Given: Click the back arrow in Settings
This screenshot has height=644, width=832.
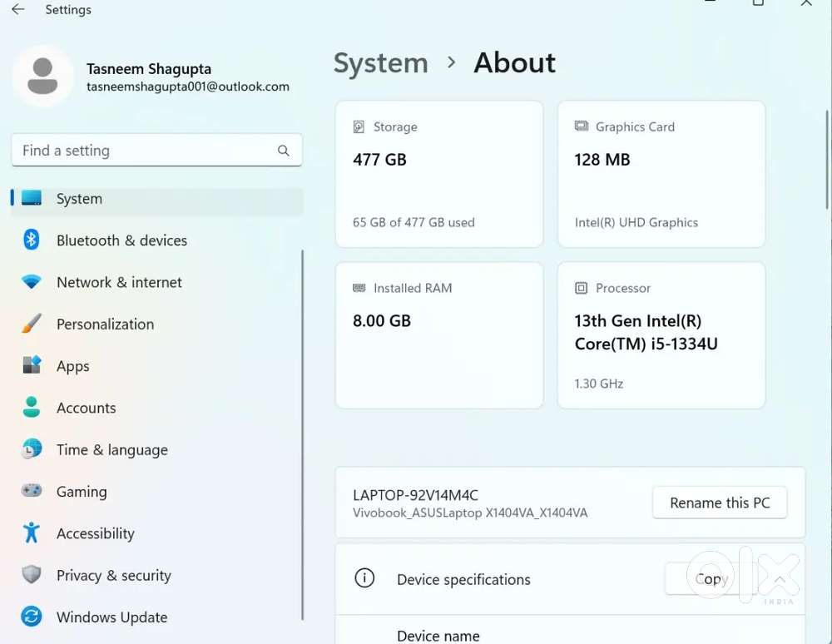Looking at the screenshot, I should (17, 10).
